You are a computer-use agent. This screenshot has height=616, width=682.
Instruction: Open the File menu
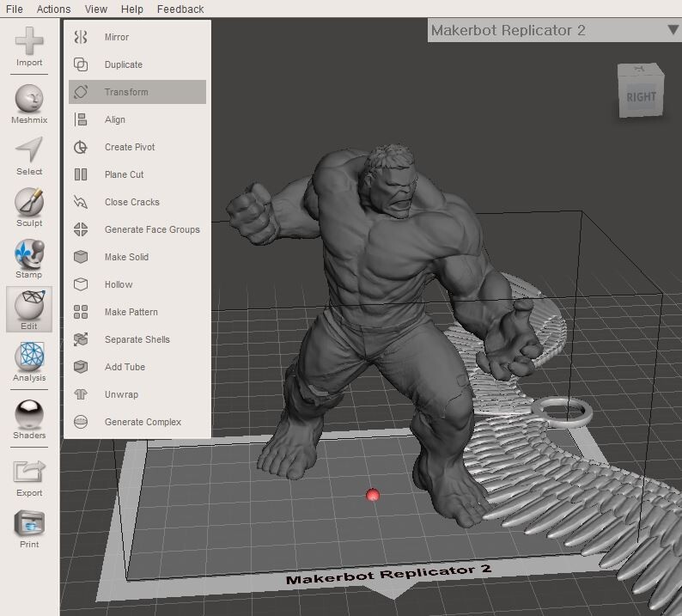15,9
